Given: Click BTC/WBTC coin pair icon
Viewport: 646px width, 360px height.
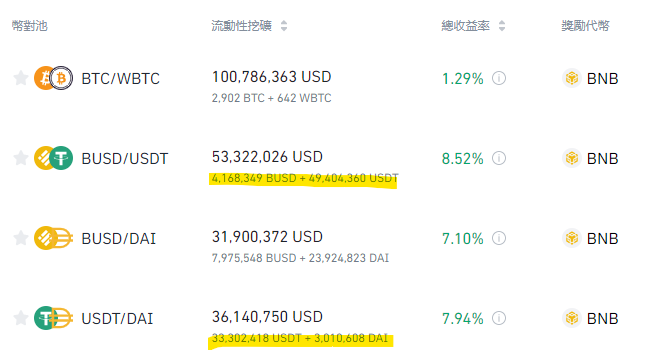Looking at the screenshot, I should click(x=54, y=78).
